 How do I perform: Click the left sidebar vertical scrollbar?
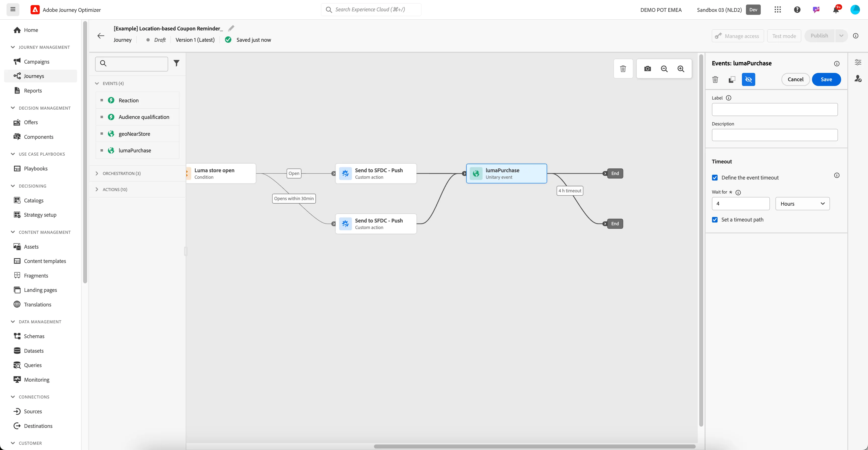pos(85,152)
